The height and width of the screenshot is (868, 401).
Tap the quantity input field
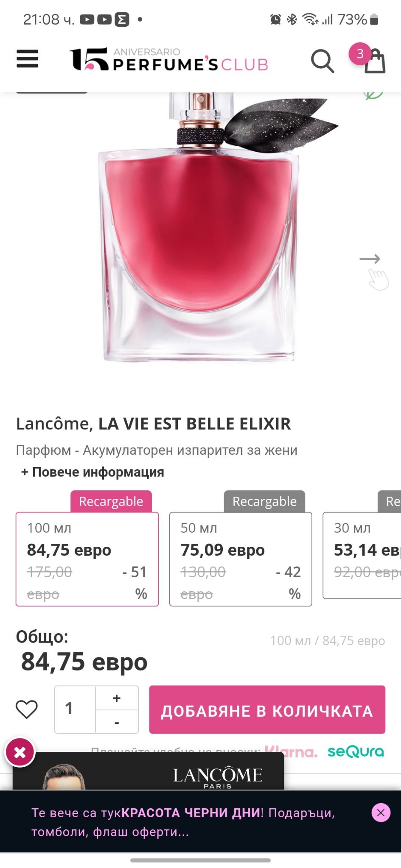[75, 709]
